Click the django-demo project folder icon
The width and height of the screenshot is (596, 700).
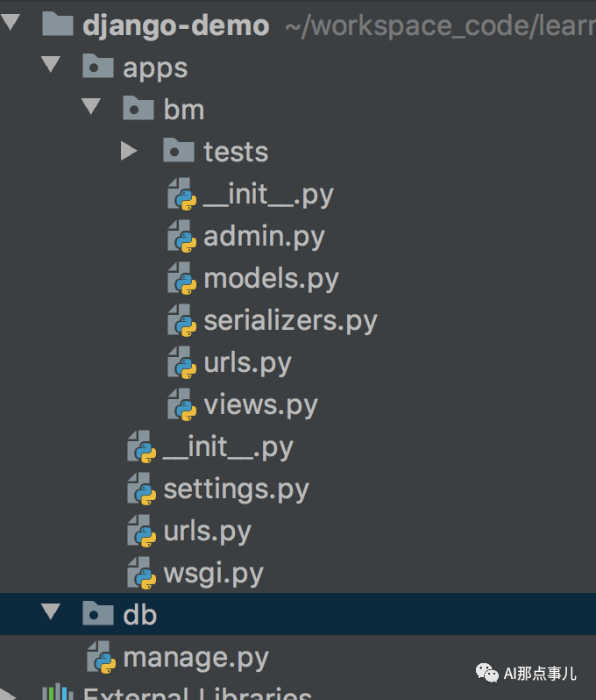click(x=58, y=24)
